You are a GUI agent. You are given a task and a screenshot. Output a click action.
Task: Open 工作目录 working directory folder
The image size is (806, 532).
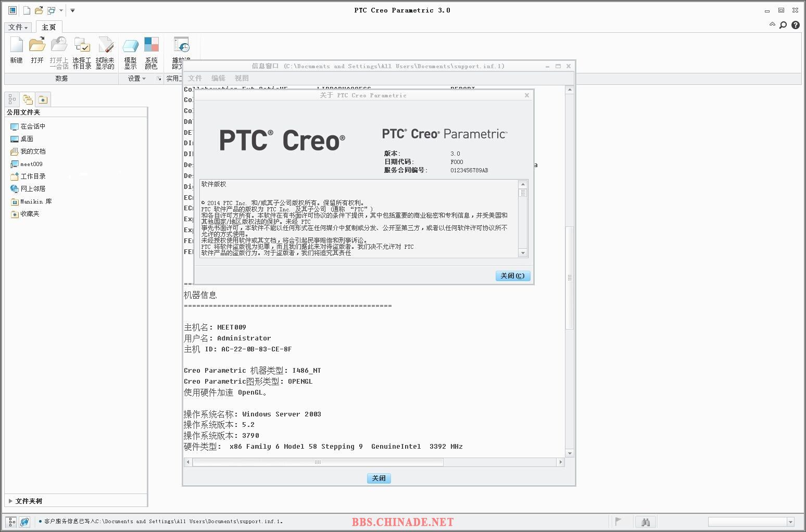pos(28,176)
